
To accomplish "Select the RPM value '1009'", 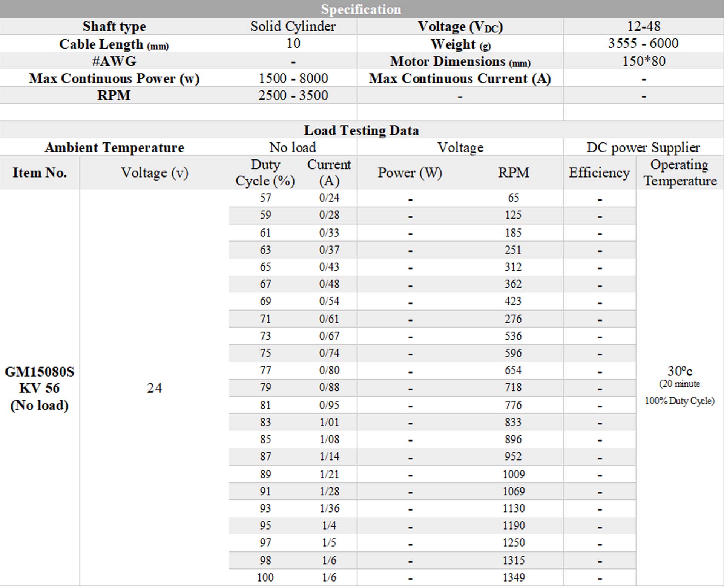I will pyautogui.click(x=514, y=474).
